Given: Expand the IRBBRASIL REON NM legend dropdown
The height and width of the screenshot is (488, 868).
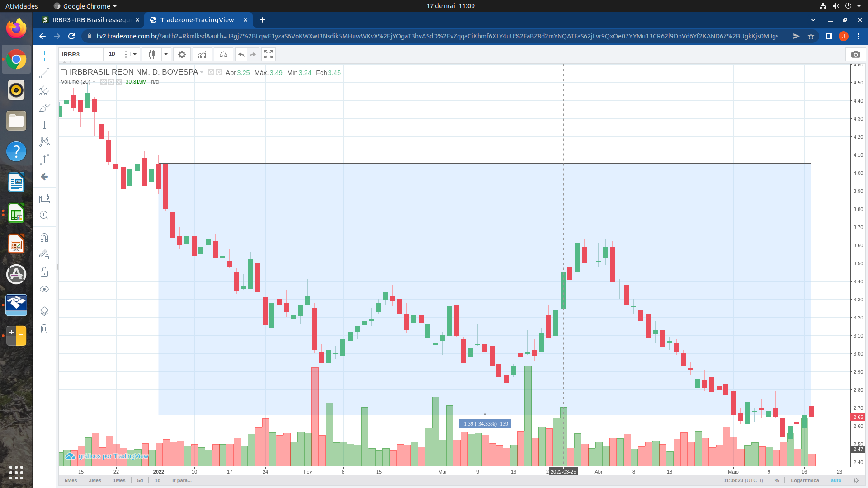Looking at the screenshot, I should tap(202, 72).
